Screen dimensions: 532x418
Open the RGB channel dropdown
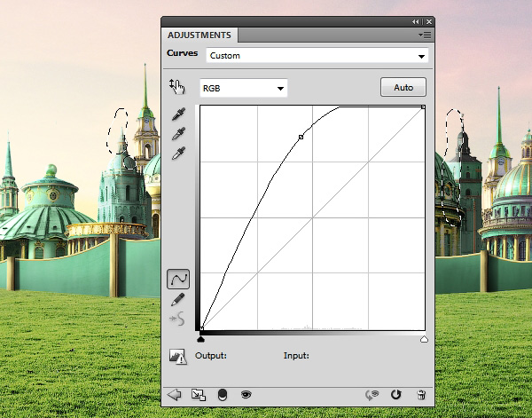[244, 88]
